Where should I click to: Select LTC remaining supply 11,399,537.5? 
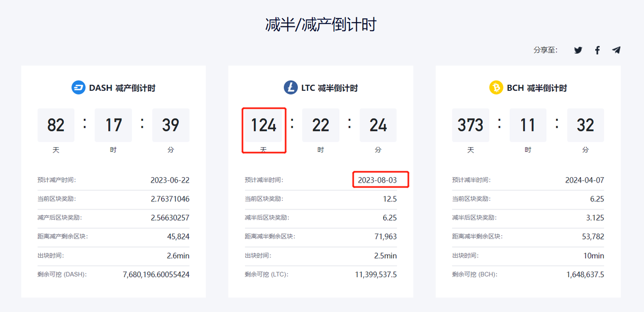tap(376, 274)
